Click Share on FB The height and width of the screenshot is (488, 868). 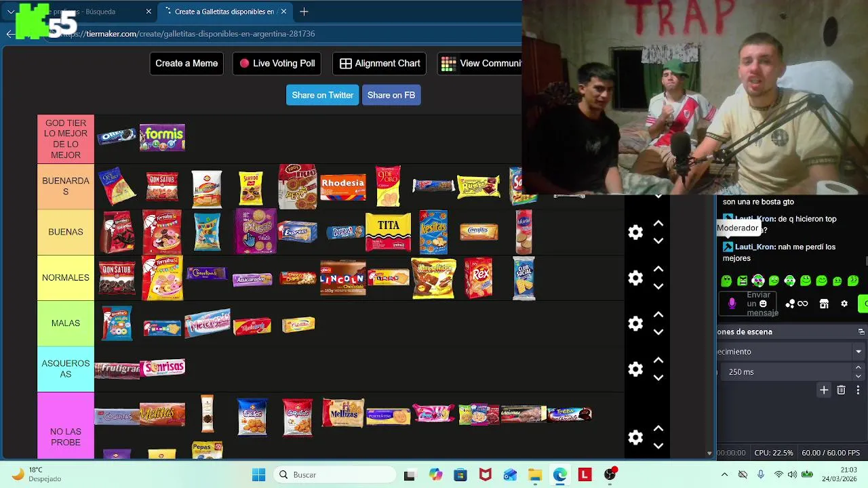pos(391,95)
